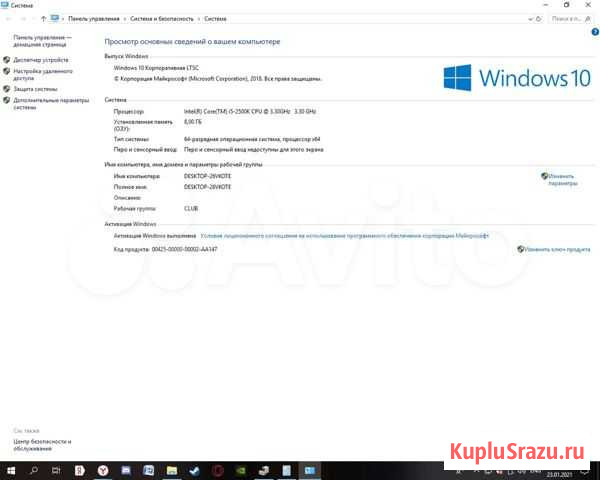Open Настройка удаленного доступа
Image resolution: width=600 pixels, height=480 pixels.
[43, 75]
